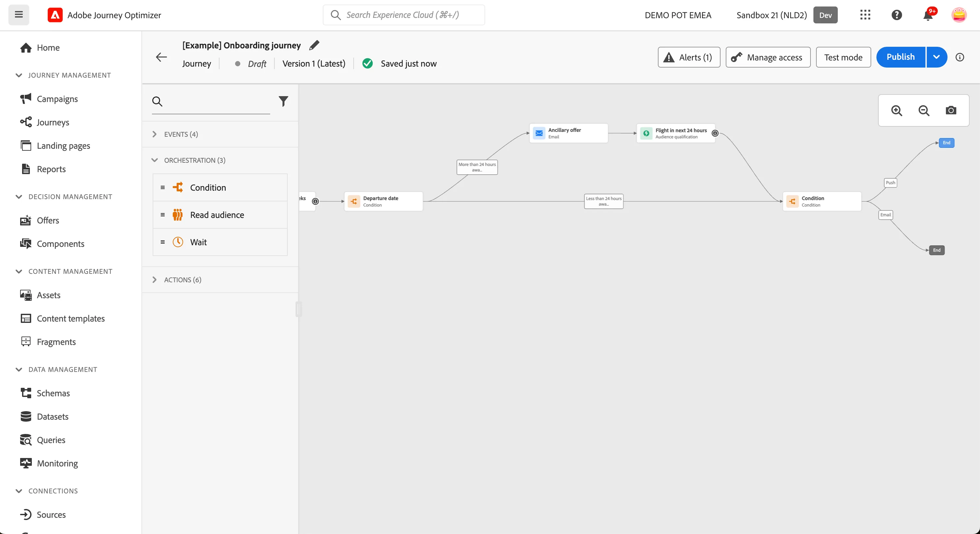Viewport: 980px width, 534px height.
Task: Click the Search Experience Cloud field
Action: [x=404, y=15]
